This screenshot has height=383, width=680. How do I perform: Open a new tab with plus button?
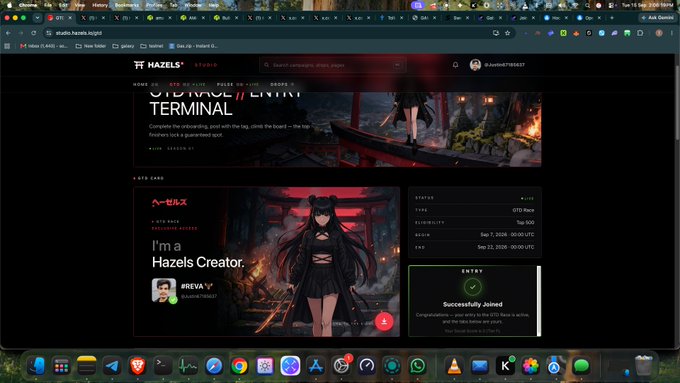pyautogui.click(x=612, y=18)
